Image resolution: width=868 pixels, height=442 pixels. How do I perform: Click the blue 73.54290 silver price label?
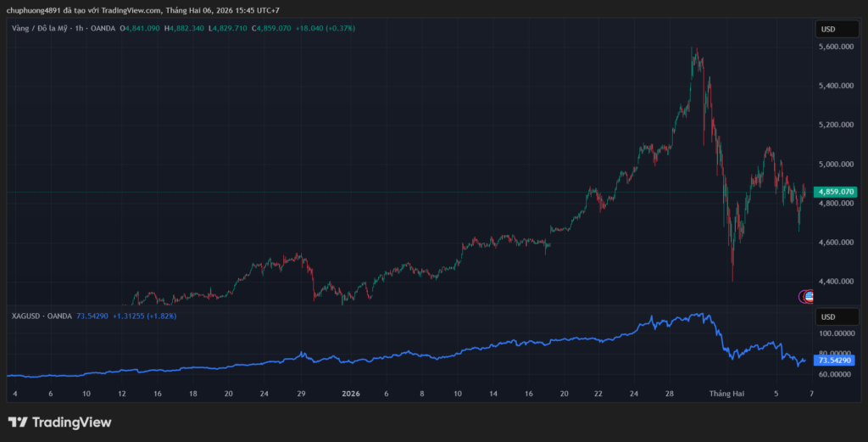pyautogui.click(x=834, y=361)
